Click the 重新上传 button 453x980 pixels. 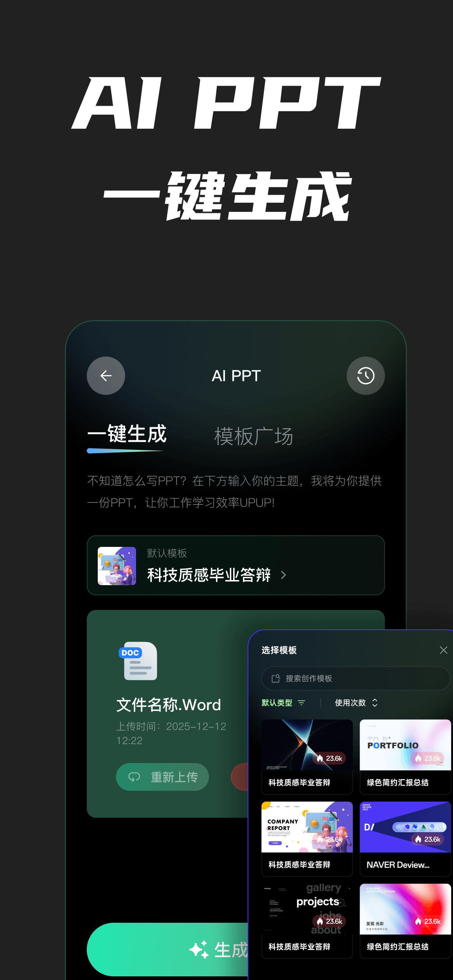(163, 777)
